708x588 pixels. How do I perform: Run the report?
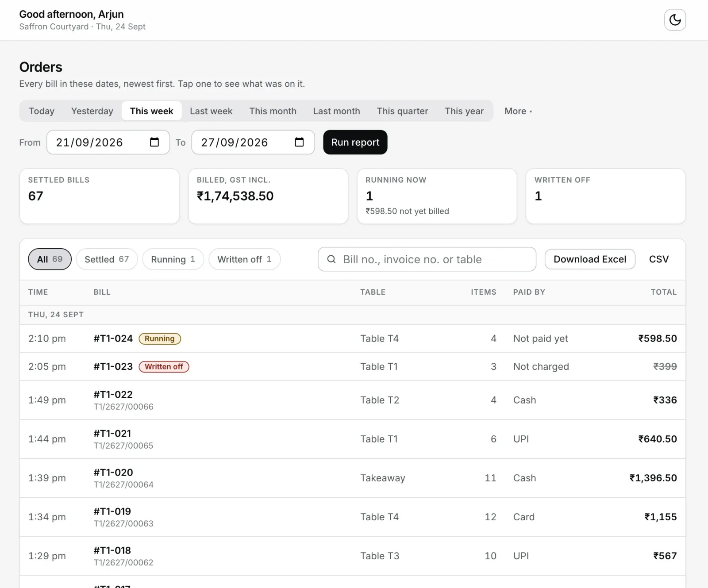click(355, 142)
